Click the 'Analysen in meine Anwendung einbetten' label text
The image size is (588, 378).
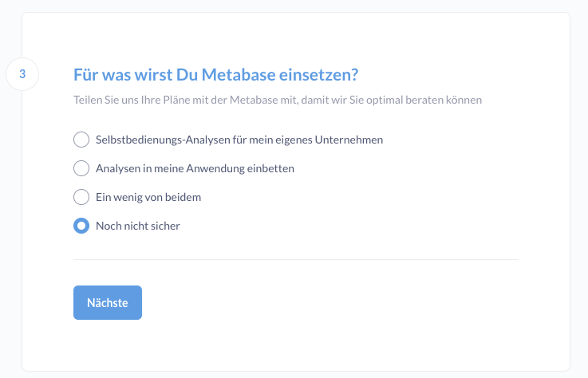[x=195, y=168]
